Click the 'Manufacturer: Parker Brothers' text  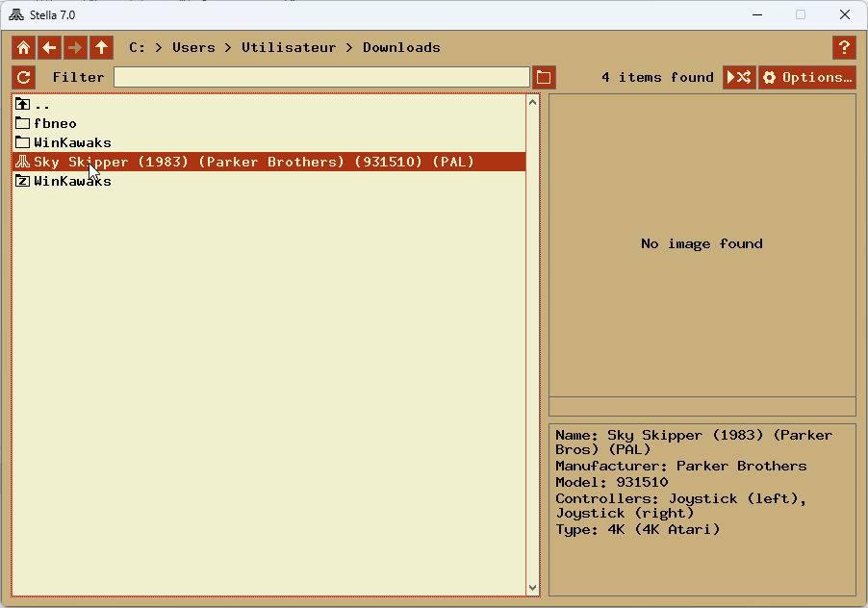pyautogui.click(x=681, y=466)
